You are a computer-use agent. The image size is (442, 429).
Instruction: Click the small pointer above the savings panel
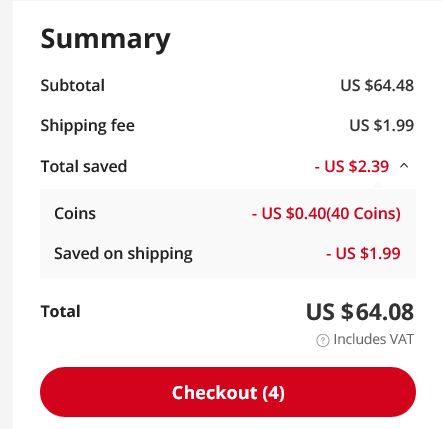(377, 186)
